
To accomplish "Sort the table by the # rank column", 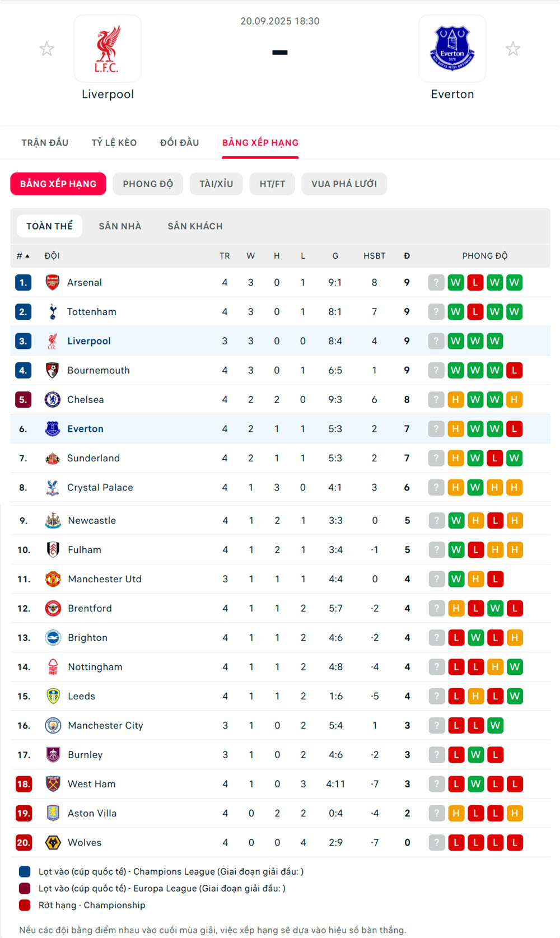I will pyautogui.click(x=22, y=256).
